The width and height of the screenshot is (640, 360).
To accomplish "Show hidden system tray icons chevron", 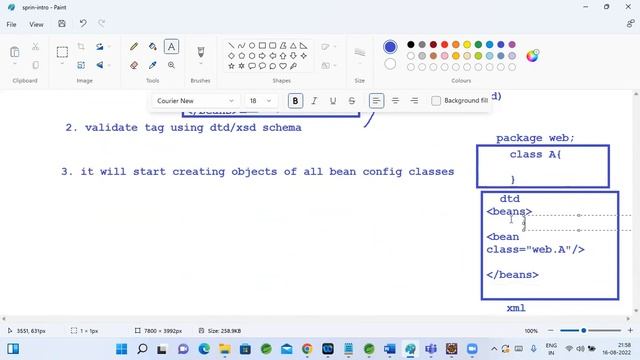I will click(x=494, y=349).
